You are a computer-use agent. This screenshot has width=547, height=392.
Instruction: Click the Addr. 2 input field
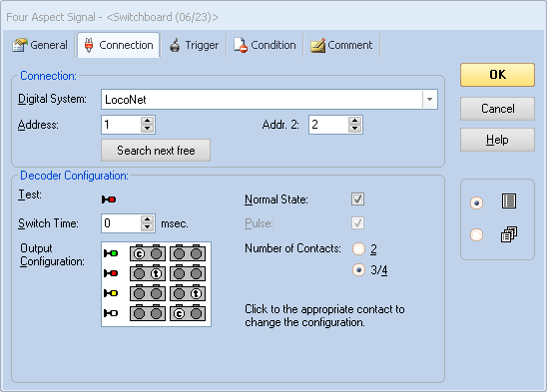click(328, 125)
